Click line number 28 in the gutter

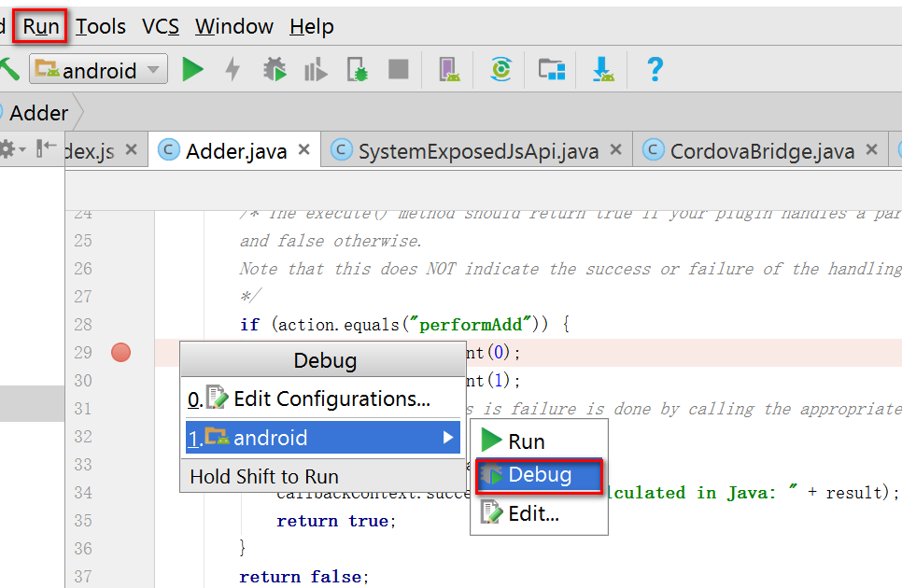(x=83, y=324)
